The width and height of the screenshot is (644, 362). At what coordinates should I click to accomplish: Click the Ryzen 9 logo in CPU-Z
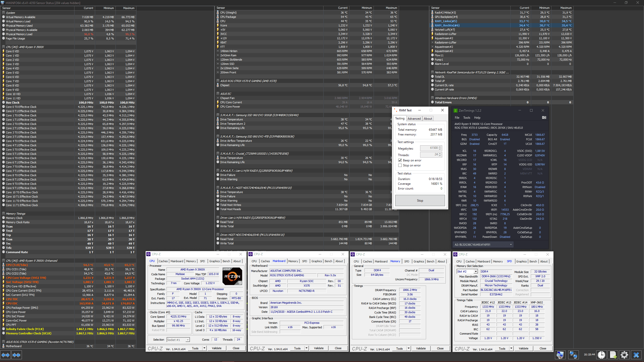(x=232, y=276)
